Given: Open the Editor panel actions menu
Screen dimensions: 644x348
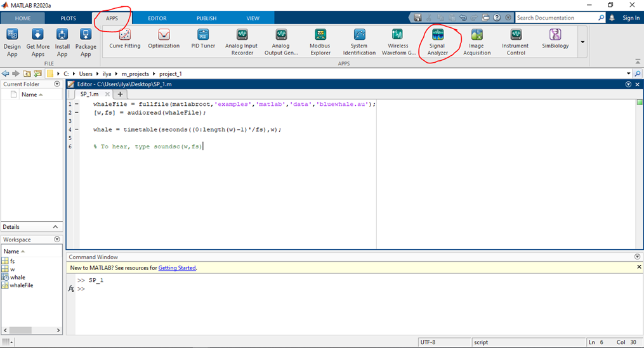Looking at the screenshot, I should [x=628, y=84].
